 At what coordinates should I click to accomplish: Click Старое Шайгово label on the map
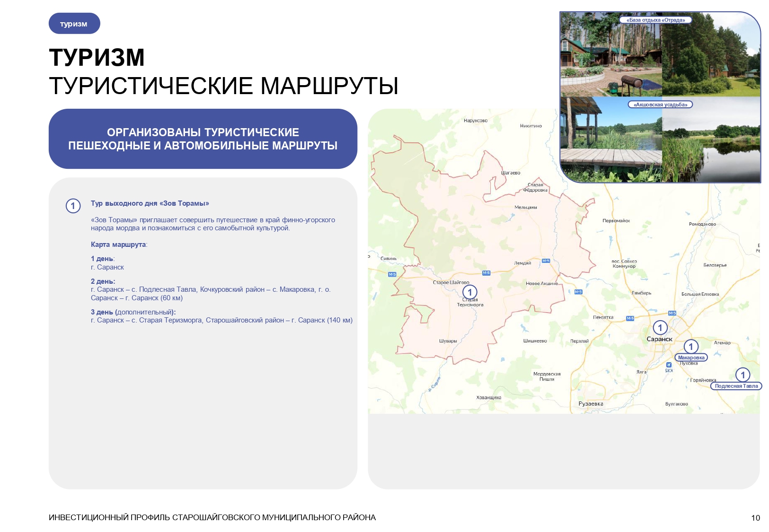tap(451, 282)
